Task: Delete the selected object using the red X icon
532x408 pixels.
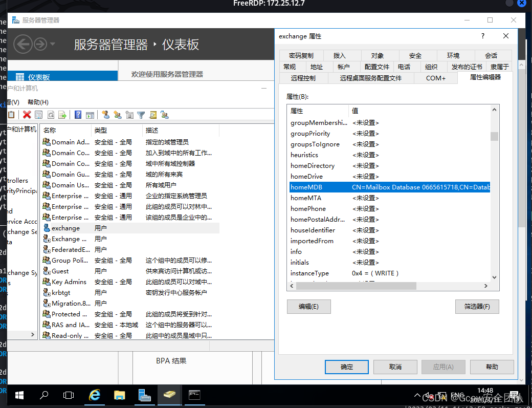Action: pos(27,115)
